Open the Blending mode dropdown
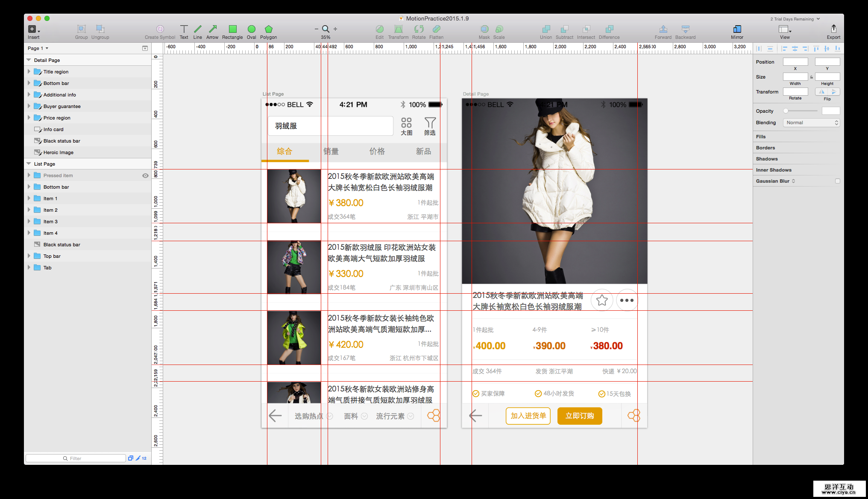868x499 pixels. coord(811,123)
